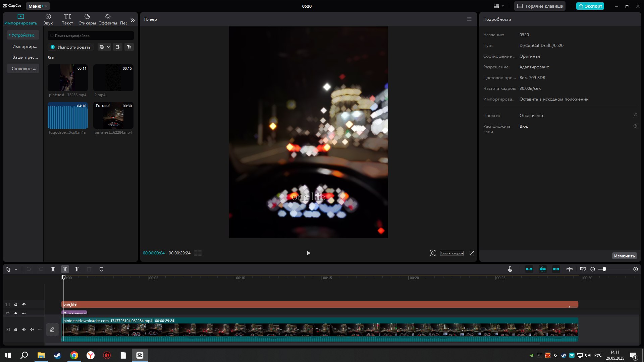The height and width of the screenshot is (362, 644).
Task: Adjust the timeline zoom slider
Action: pos(604,269)
